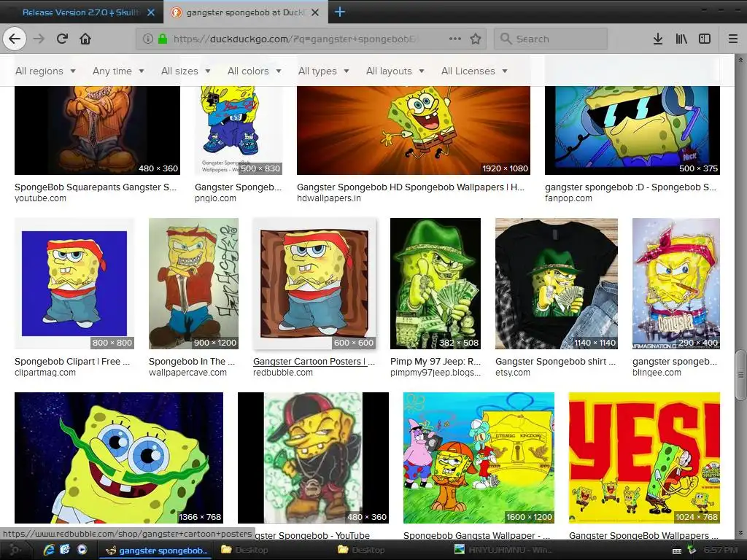This screenshot has height=560, width=747.
Task: Open the downloads arrow button
Action: (x=658, y=39)
